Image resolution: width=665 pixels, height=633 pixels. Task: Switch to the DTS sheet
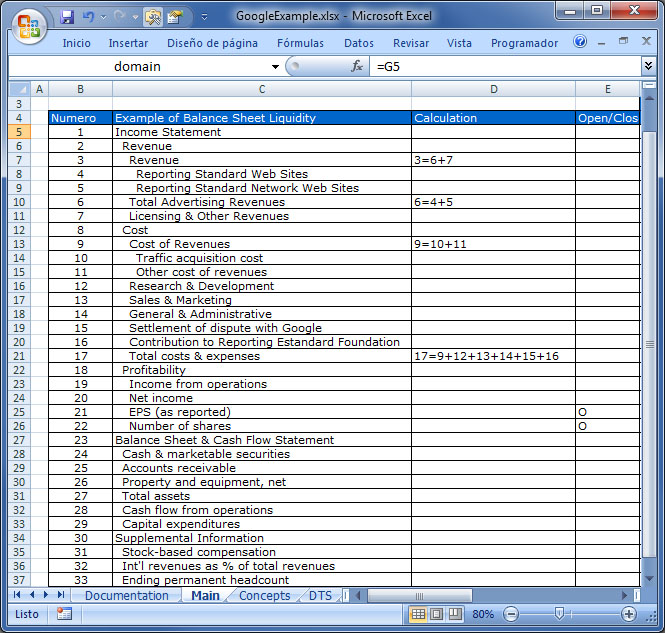coord(320,596)
